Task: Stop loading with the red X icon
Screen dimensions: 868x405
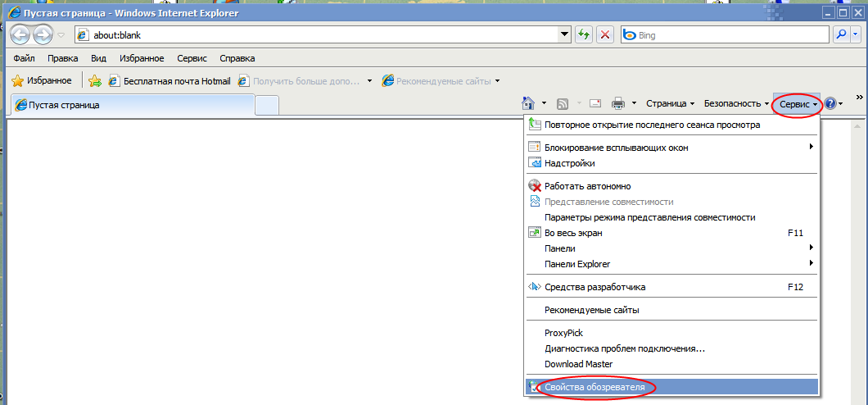Action: click(604, 34)
